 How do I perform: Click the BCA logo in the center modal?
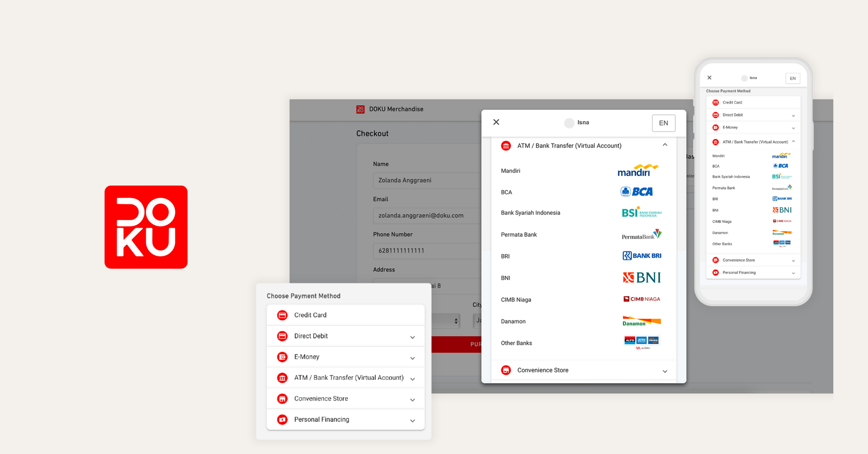[637, 191]
